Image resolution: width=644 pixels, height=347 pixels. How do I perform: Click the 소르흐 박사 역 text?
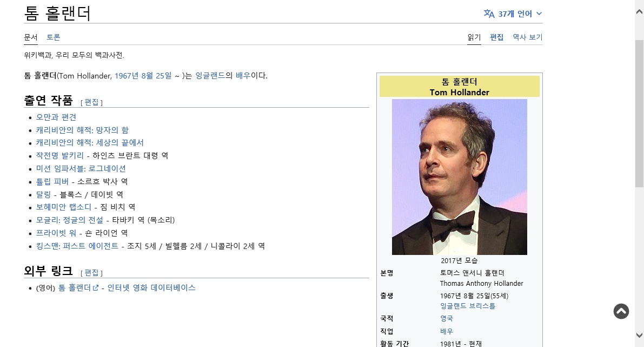102,181
